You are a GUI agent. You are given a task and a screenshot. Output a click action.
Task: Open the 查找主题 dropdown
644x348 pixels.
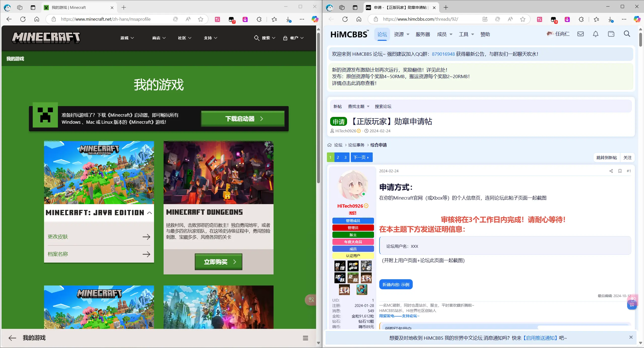point(359,106)
